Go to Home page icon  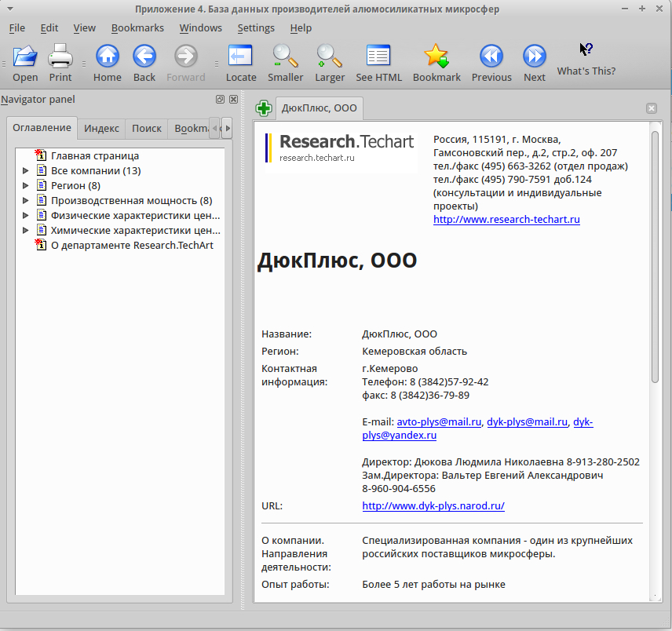pyautogui.click(x=107, y=57)
